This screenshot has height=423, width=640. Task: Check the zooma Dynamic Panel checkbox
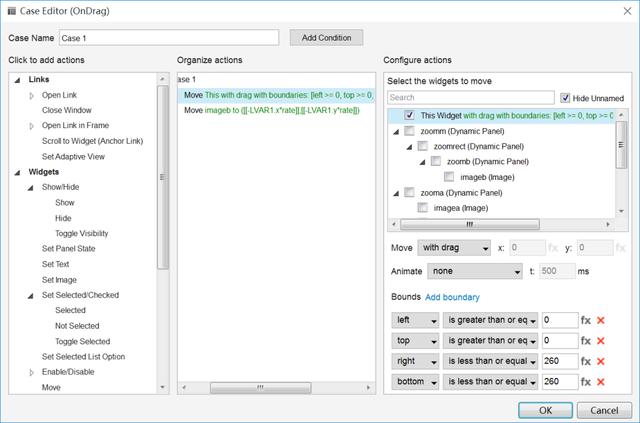click(409, 192)
